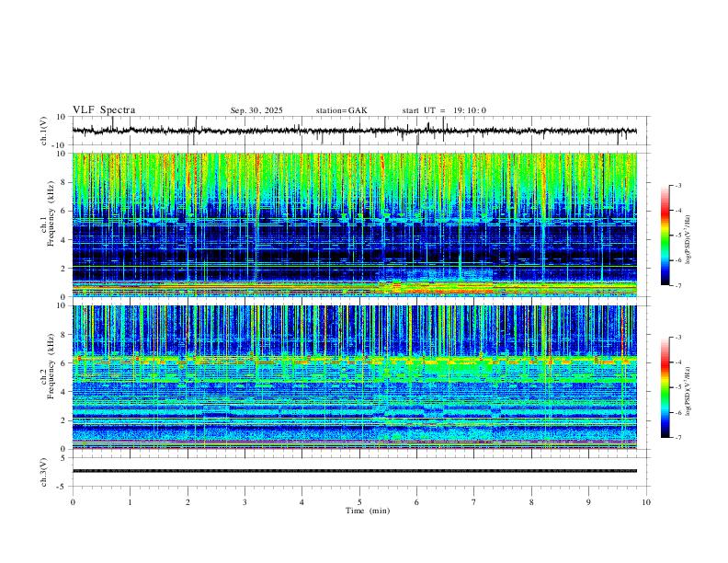This screenshot has width=728, height=563.
Task: Click the 'start UT = 19:10:0' label
Action: point(444,110)
